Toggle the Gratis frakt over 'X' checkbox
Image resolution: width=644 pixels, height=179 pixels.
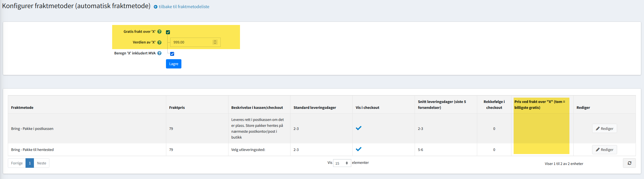point(168,32)
